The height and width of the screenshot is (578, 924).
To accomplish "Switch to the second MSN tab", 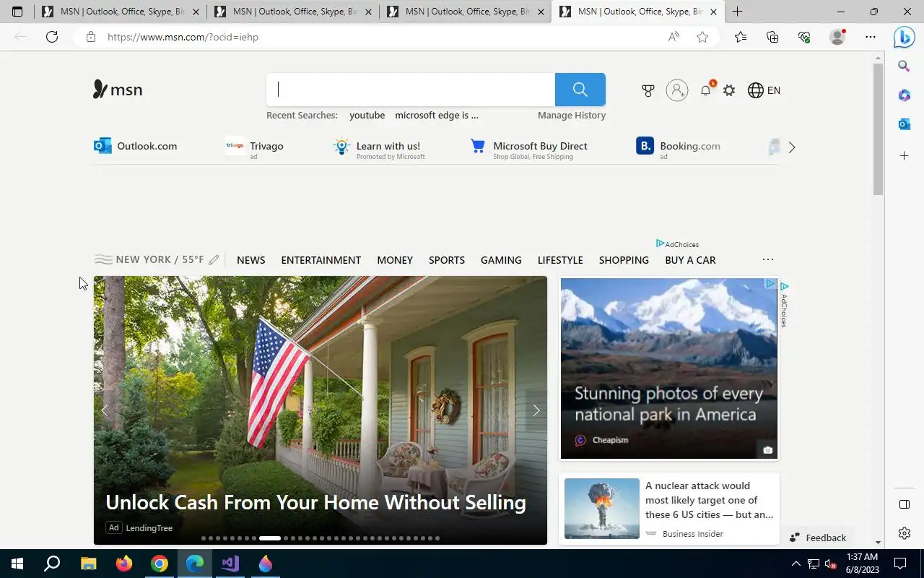I will click(x=292, y=12).
